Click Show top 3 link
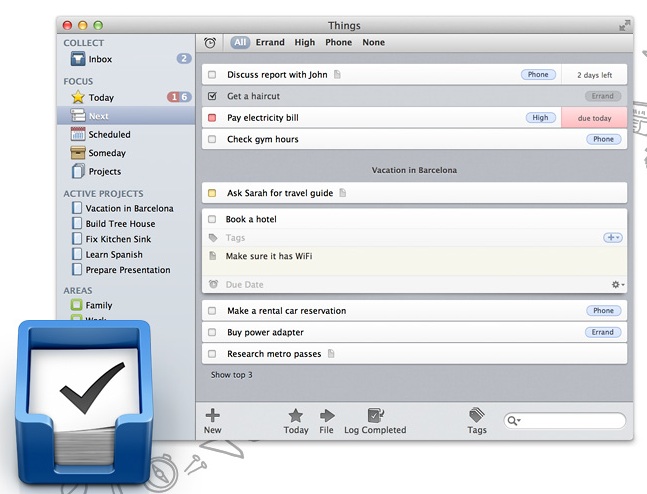Screen dimensions: 647x494 click(x=231, y=375)
